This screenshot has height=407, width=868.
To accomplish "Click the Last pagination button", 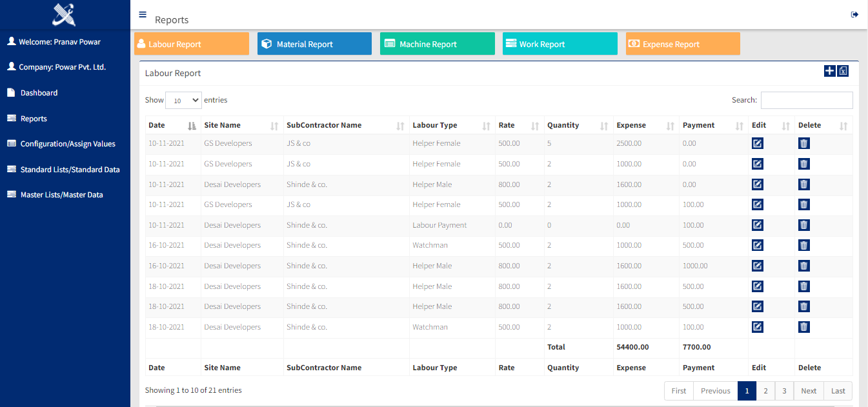I will [838, 391].
